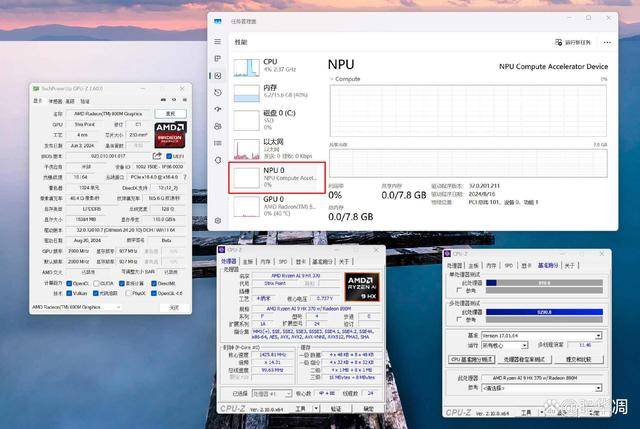Click the AMD Ryzen AI 9 HX logo in CPU-Z

(x=362, y=287)
